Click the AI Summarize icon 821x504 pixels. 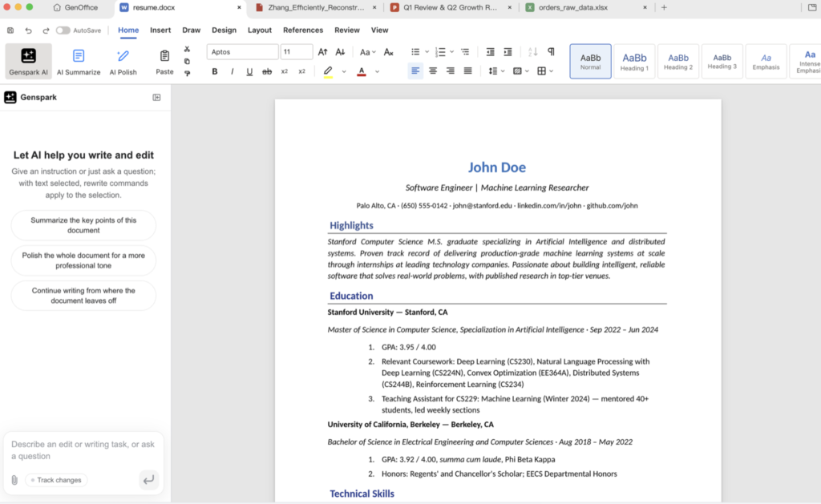click(78, 56)
